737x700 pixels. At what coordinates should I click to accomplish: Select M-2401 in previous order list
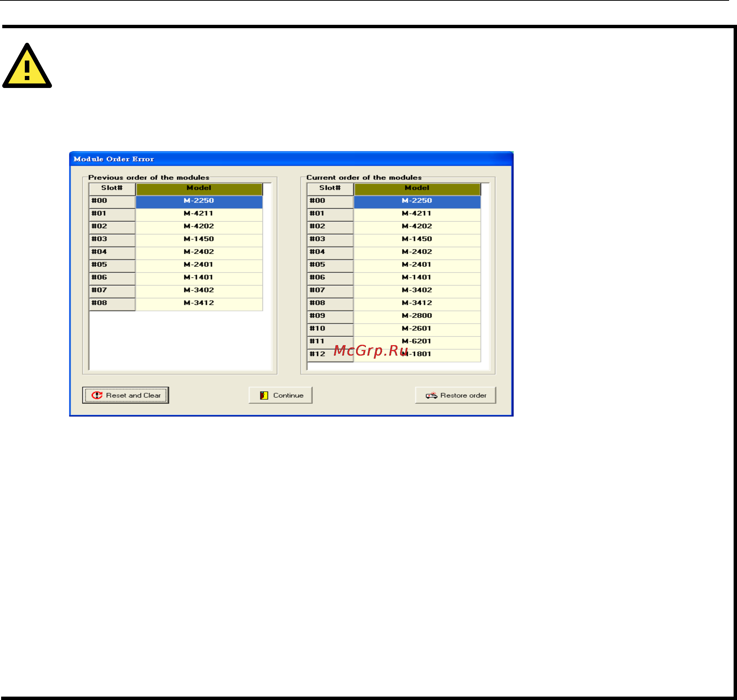[x=199, y=266]
